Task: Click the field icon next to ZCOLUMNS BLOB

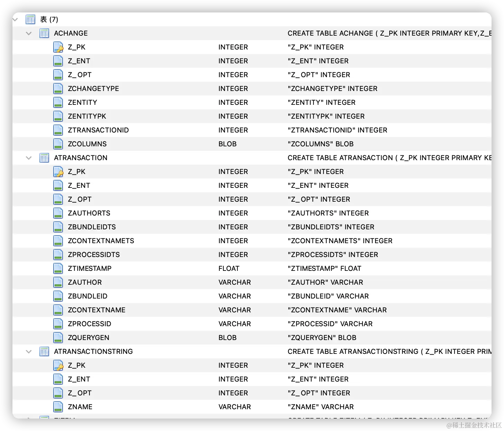Action: [58, 144]
